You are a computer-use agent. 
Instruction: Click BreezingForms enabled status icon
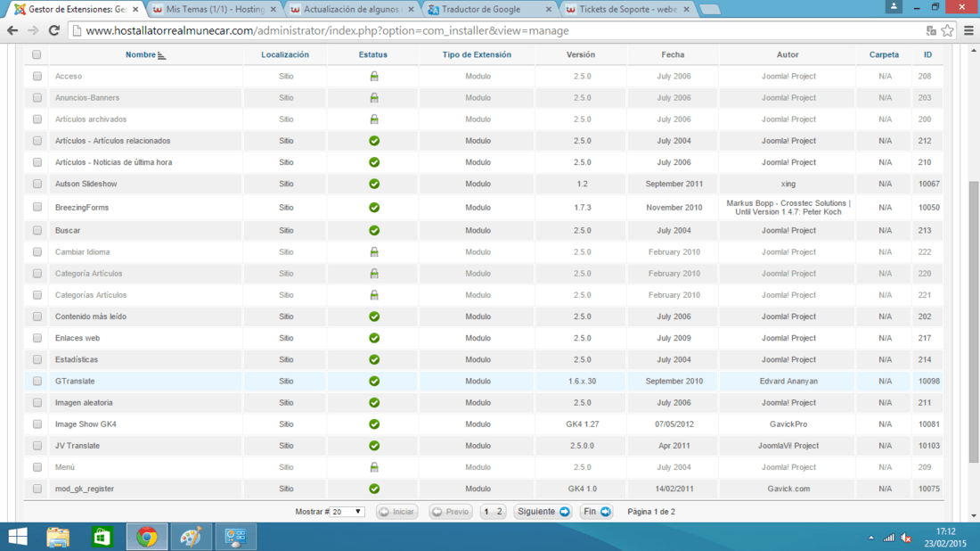tap(374, 207)
